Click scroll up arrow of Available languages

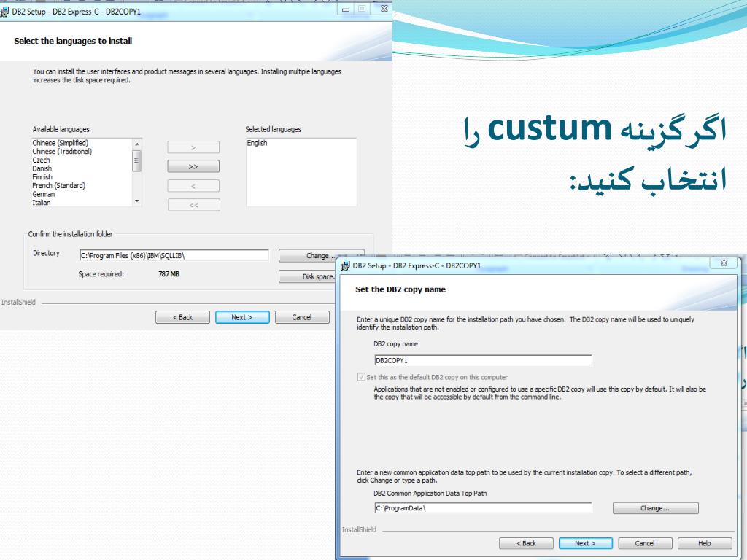pos(136,144)
